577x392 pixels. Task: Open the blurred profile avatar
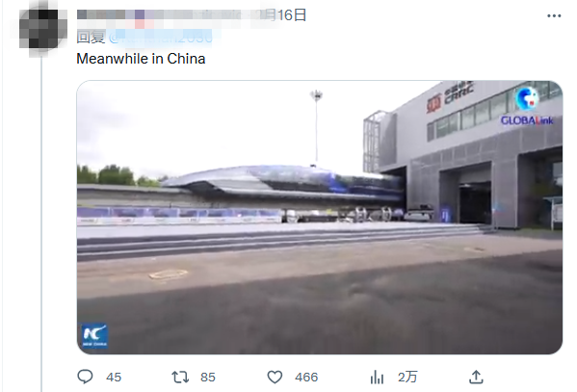[x=42, y=29]
